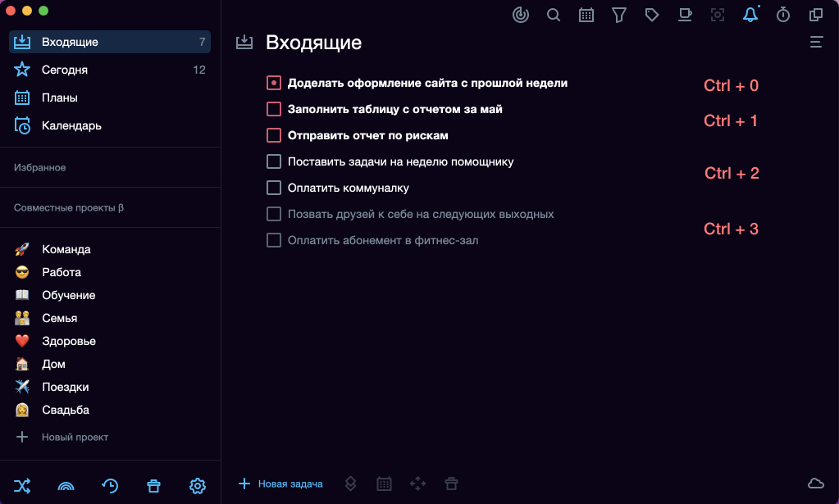Image resolution: width=839 pixels, height=504 pixels.
Task: Select Сегодня in the sidebar
Action: click(x=110, y=70)
